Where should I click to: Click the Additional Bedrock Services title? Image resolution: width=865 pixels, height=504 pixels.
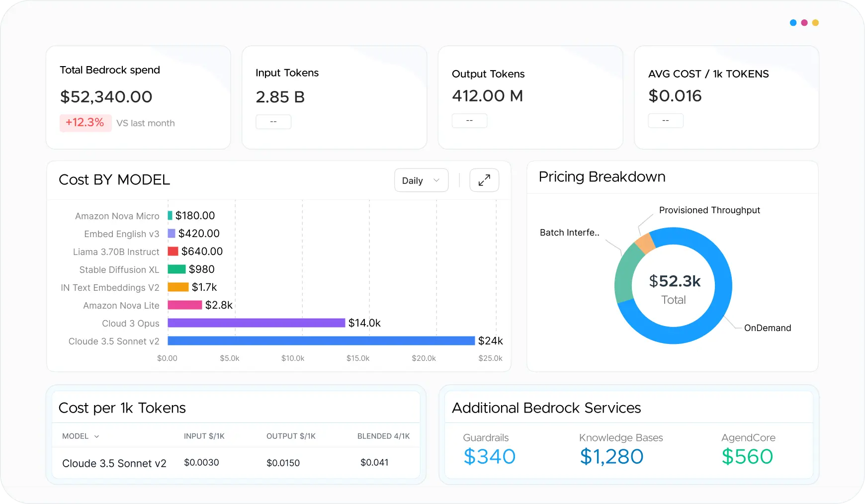[546, 408]
